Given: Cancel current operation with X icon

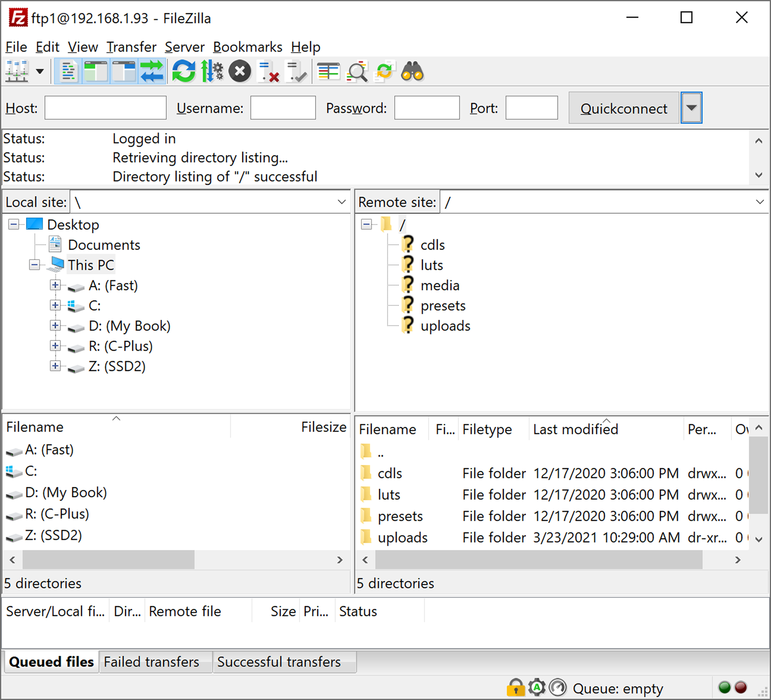Looking at the screenshot, I should click(240, 71).
